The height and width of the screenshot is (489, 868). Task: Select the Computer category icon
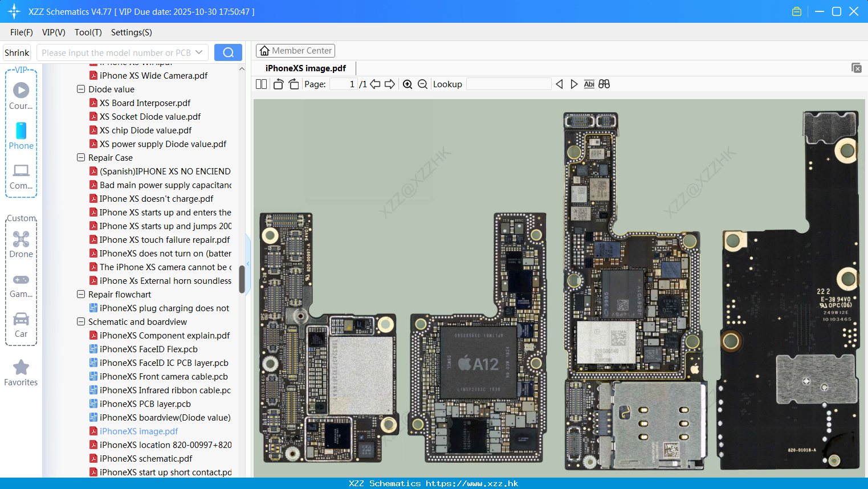pyautogui.click(x=21, y=176)
